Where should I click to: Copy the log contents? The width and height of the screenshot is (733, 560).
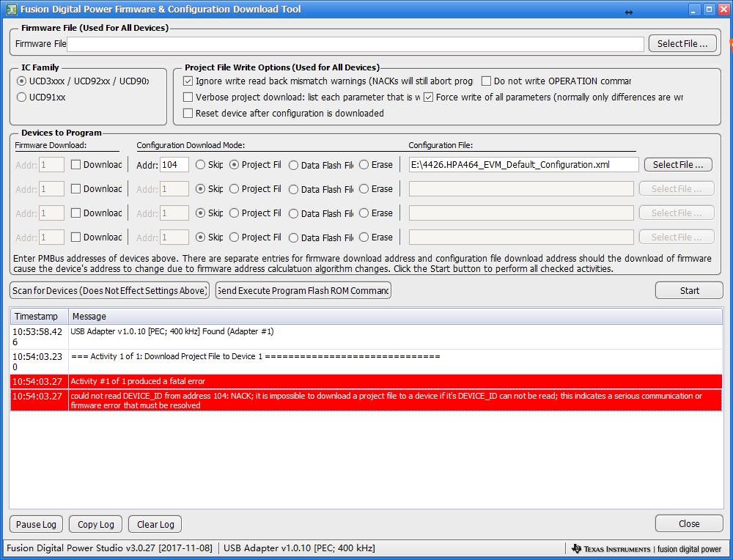coord(96,524)
